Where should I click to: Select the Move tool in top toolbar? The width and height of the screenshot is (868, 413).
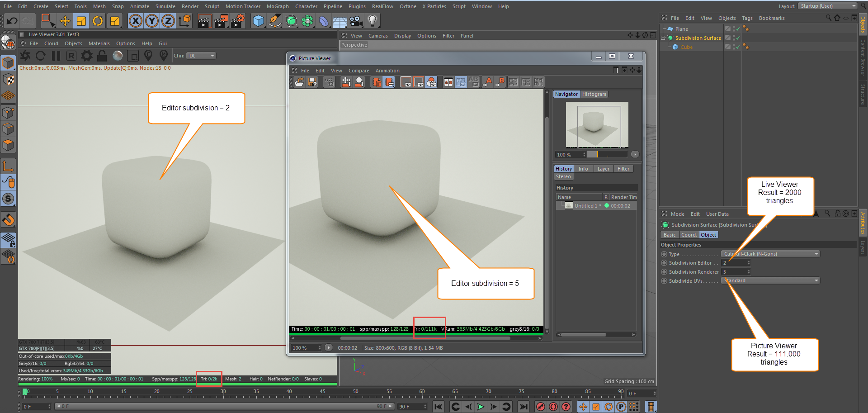coord(65,21)
